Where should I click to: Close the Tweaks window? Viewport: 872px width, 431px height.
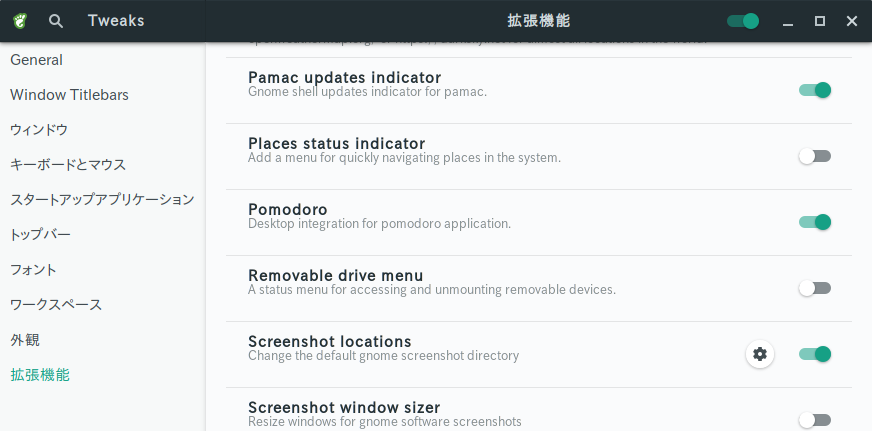(x=851, y=21)
